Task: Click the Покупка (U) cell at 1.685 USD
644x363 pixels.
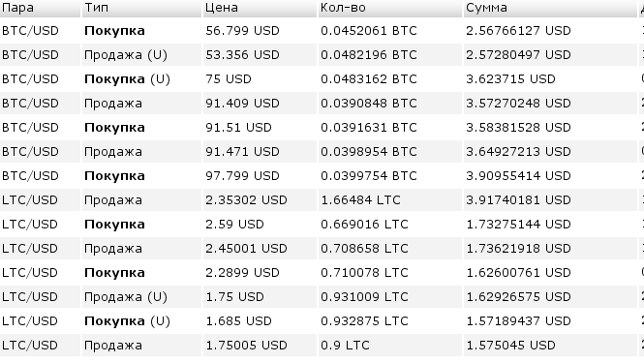Action: tap(141, 321)
